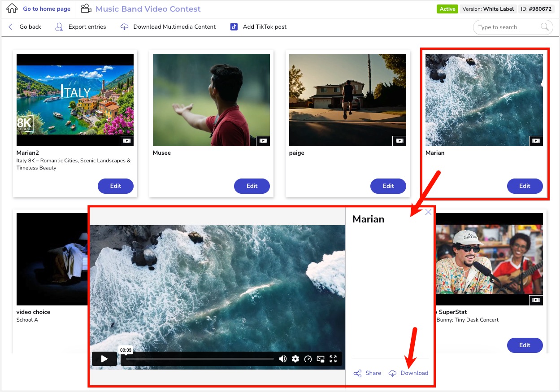
Task: Click the video badge on paige thumbnail
Action: tap(399, 141)
